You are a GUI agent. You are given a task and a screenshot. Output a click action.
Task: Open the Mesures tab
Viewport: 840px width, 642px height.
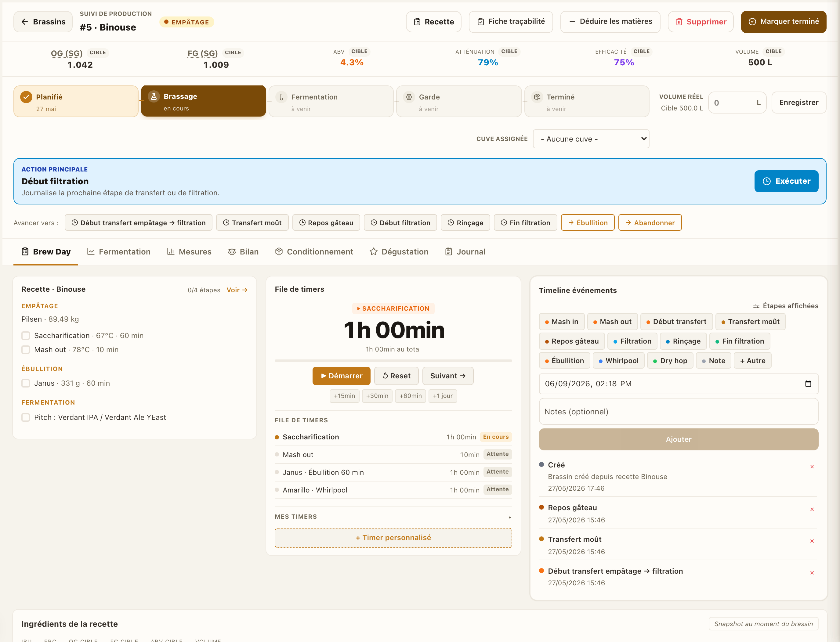189,251
